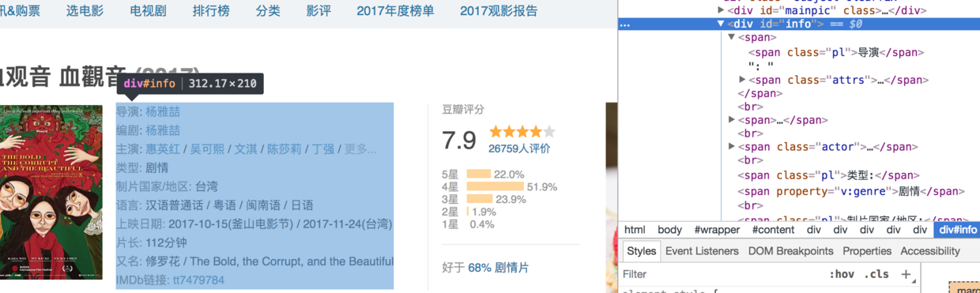Open the 选电影 navigation tab
980x293 pixels.
tap(85, 11)
